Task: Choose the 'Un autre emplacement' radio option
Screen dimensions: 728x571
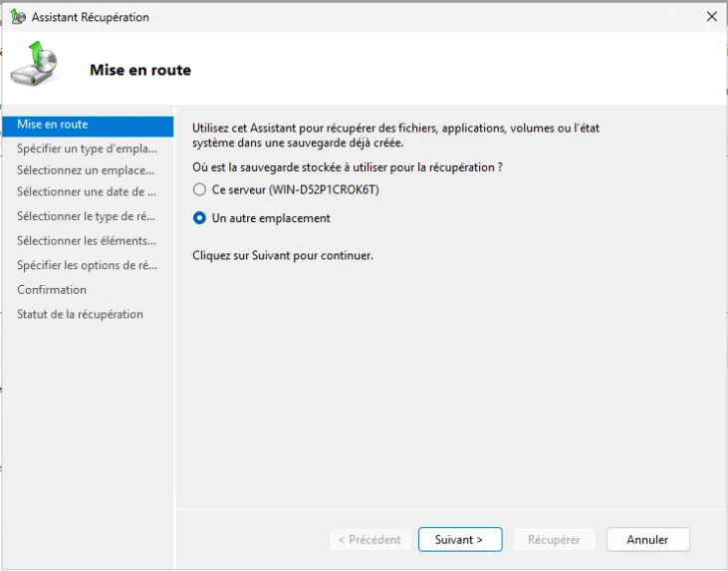Action: point(200,218)
